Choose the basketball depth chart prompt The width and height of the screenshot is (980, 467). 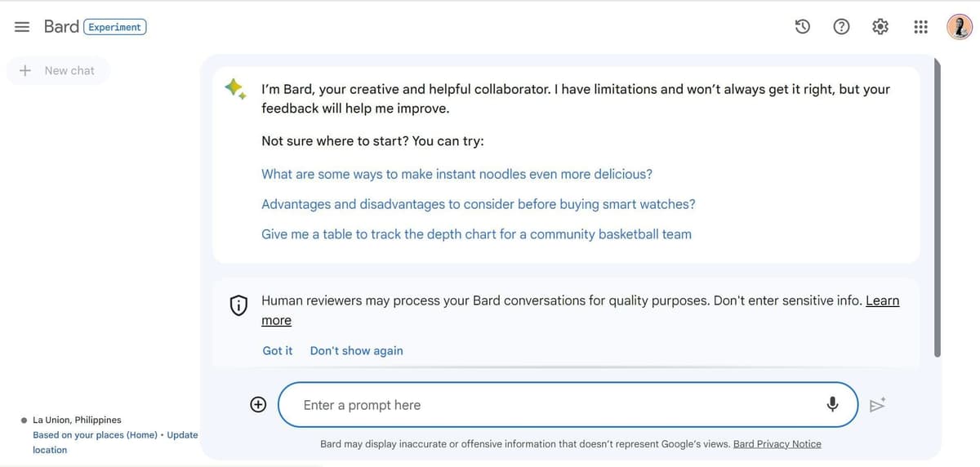pyautogui.click(x=476, y=234)
